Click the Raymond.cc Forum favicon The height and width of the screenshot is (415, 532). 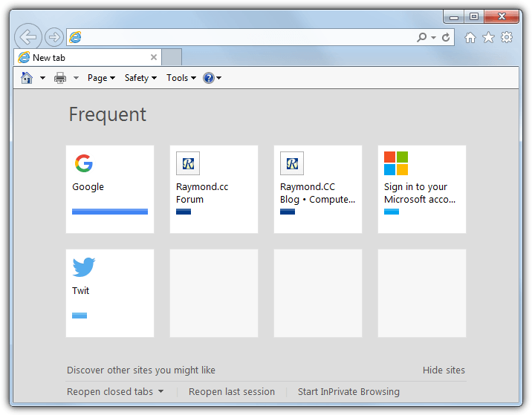pos(188,163)
